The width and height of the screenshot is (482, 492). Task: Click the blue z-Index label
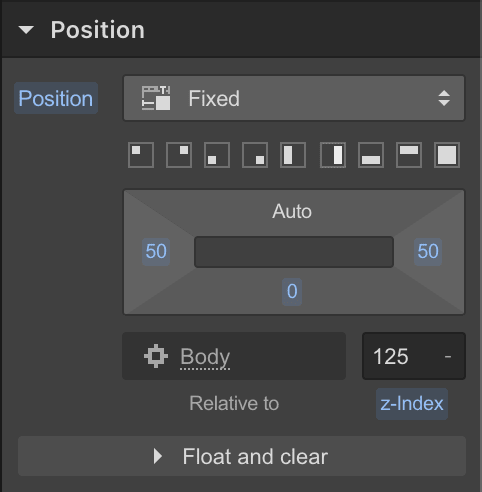(412, 404)
